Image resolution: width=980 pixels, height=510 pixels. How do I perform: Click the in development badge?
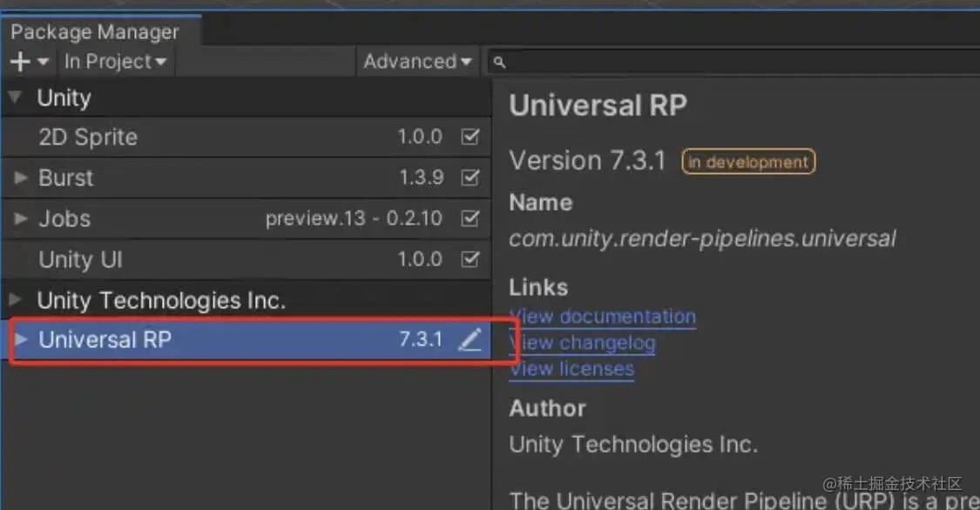747,161
